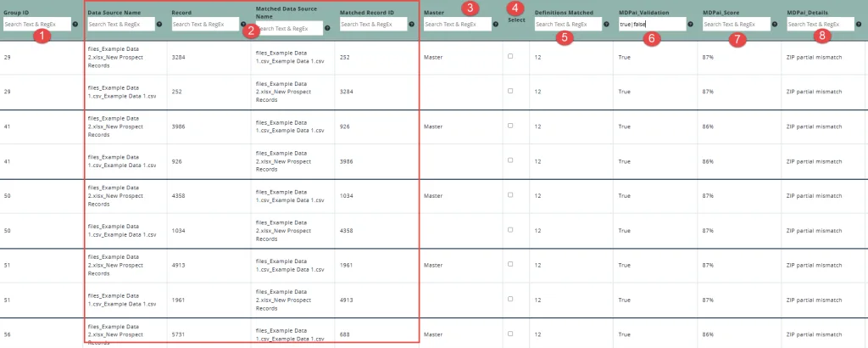Focus the Data Source Name search field
This screenshot has width=868, height=348.
click(121, 25)
